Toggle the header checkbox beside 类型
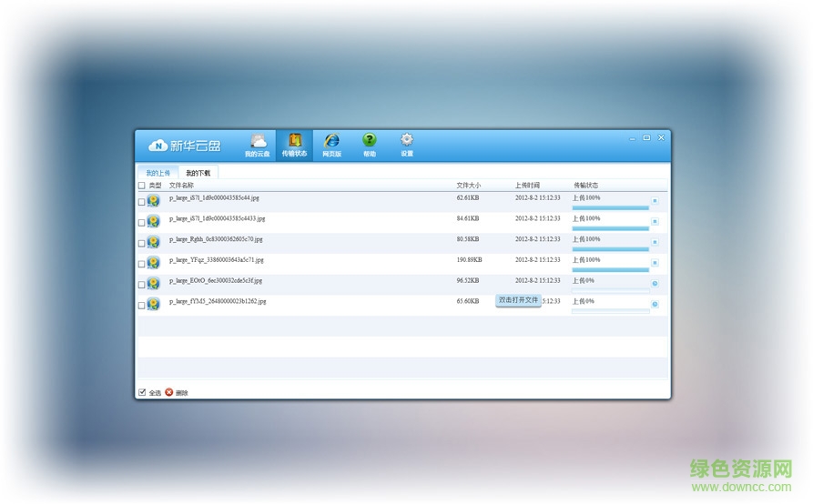813x504 pixels. point(141,186)
